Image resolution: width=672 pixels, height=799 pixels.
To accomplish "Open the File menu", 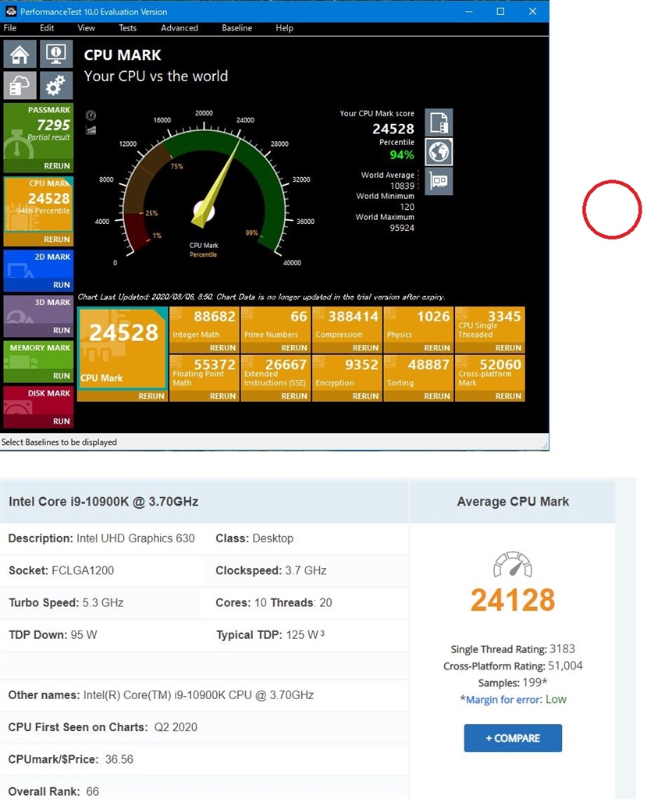I will click(9, 28).
